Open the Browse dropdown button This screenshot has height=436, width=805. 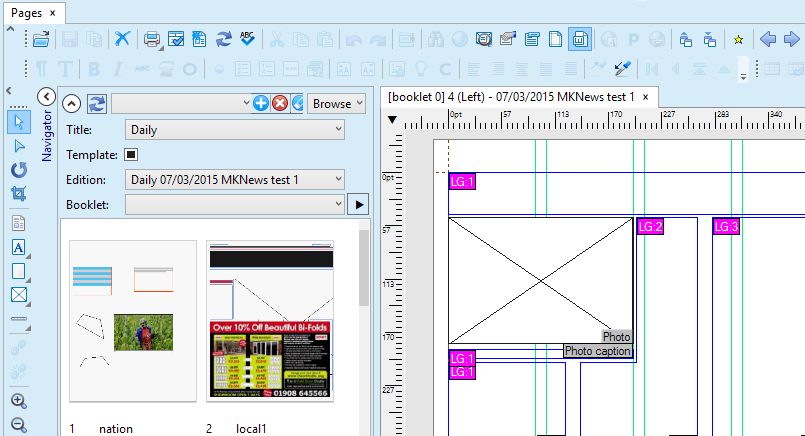point(336,104)
